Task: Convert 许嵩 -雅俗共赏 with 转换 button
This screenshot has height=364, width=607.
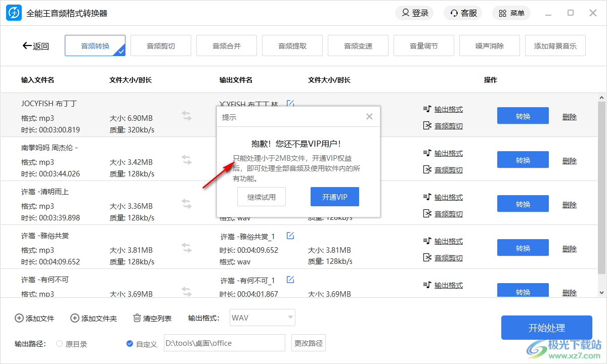Action: [523, 248]
